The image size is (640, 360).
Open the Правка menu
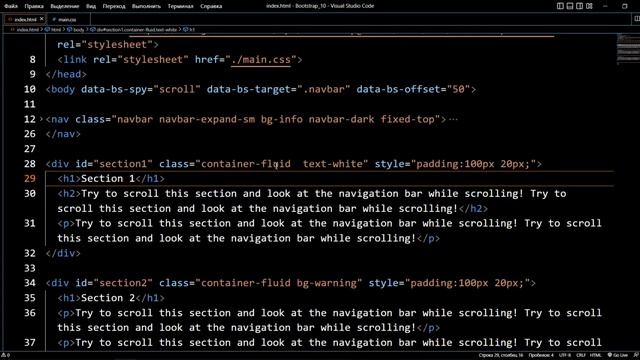pos(34,6)
